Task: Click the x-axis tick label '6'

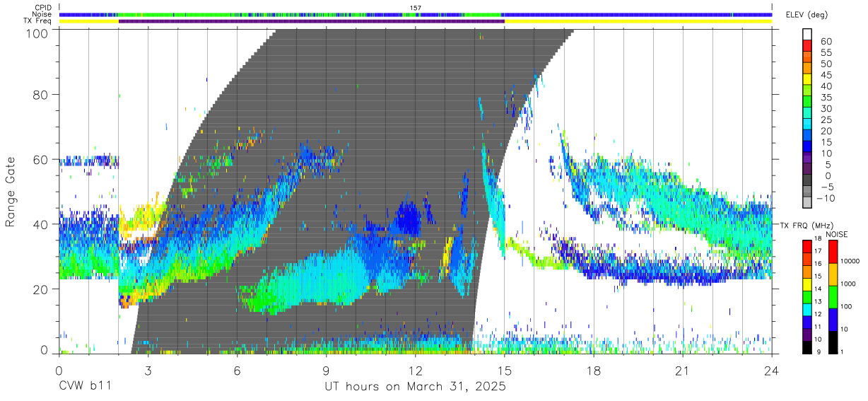Action: [237, 370]
